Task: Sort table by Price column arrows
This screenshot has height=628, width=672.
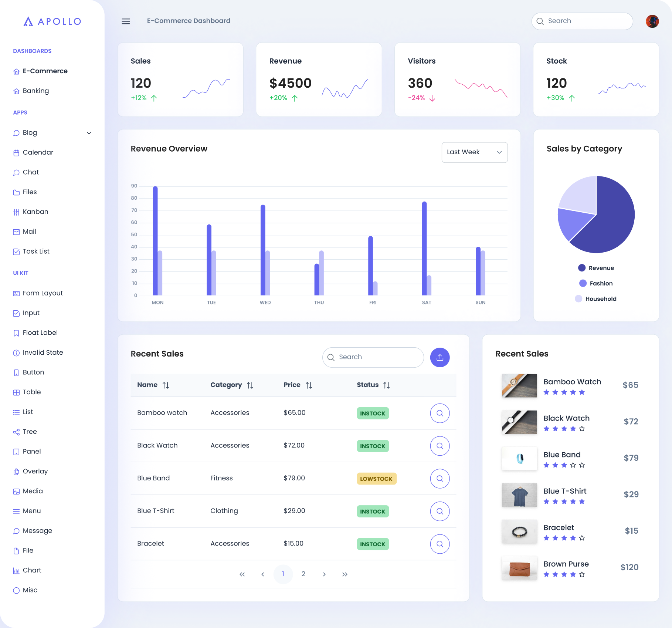Action: (309, 385)
